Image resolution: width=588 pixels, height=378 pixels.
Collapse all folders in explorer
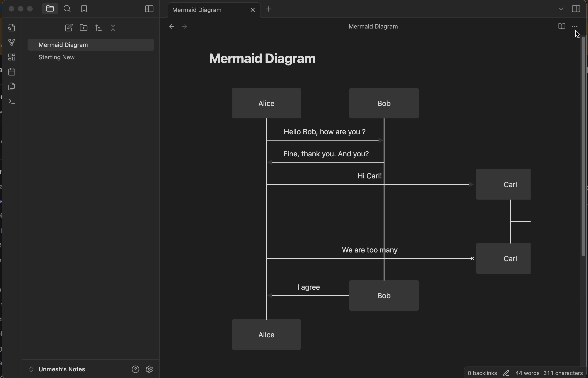[113, 28]
